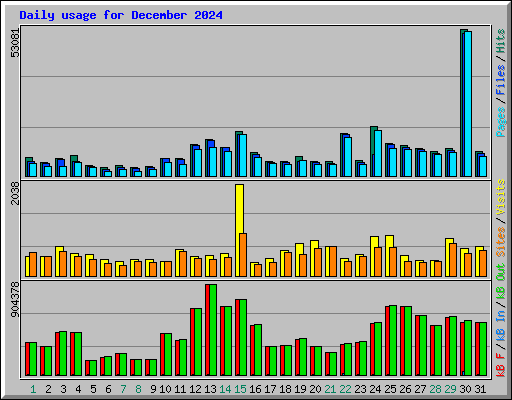
Task: Click the tallest green kB Out bar for day 13
Action: click(213, 330)
